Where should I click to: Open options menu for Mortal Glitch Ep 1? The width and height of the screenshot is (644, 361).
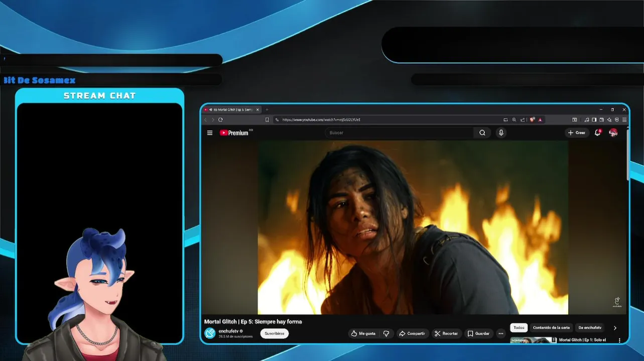tap(619, 340)
